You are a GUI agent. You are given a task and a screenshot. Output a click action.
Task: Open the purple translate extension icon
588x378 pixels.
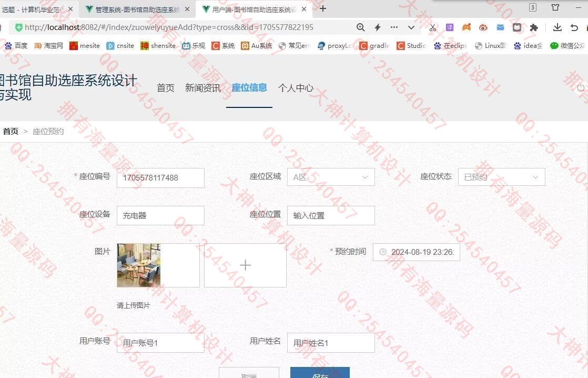(450, 27)
